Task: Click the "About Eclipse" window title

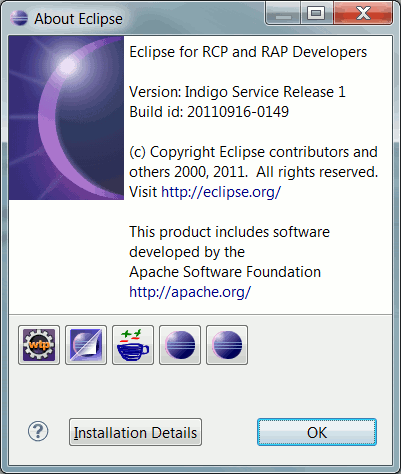Action: [78, 19]
